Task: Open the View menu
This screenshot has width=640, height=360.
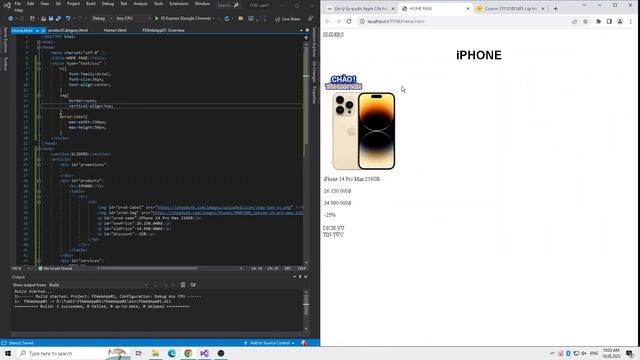Action: (44, 4)
